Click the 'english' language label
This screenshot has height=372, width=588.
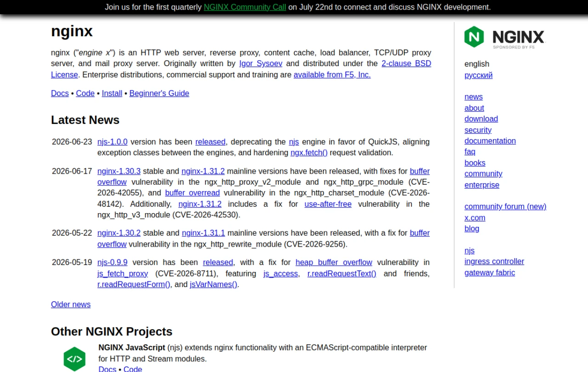(x=477, y=64)
